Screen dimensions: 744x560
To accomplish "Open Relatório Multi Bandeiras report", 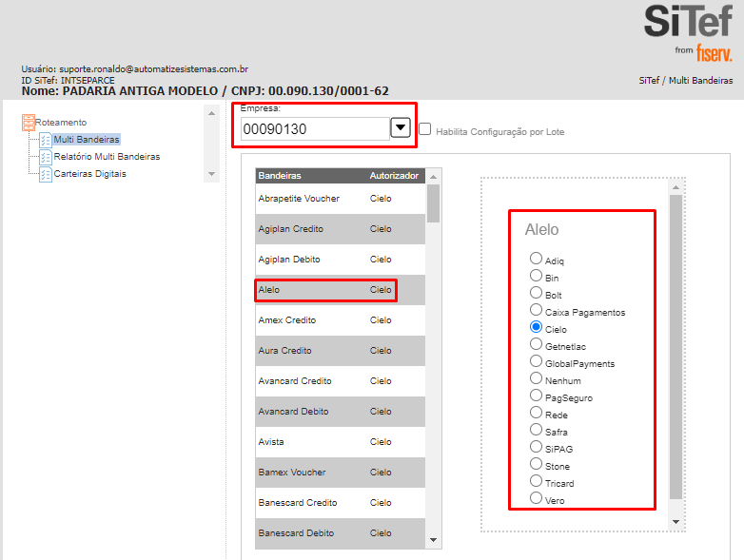I will 107,157.
